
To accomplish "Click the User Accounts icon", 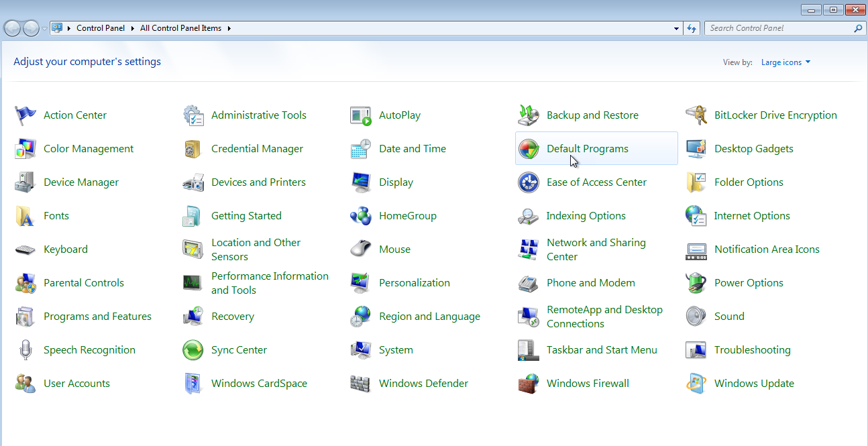I will (25, 384).
